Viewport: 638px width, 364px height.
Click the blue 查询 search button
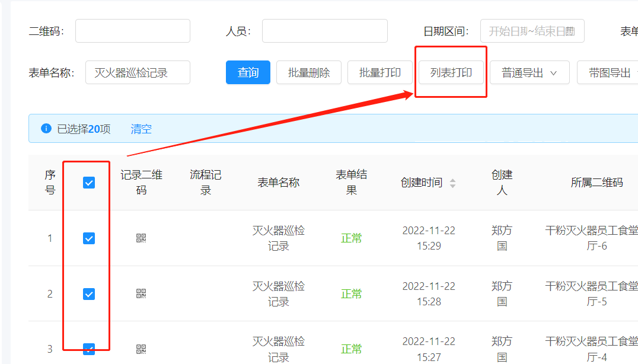coord(248,72)
